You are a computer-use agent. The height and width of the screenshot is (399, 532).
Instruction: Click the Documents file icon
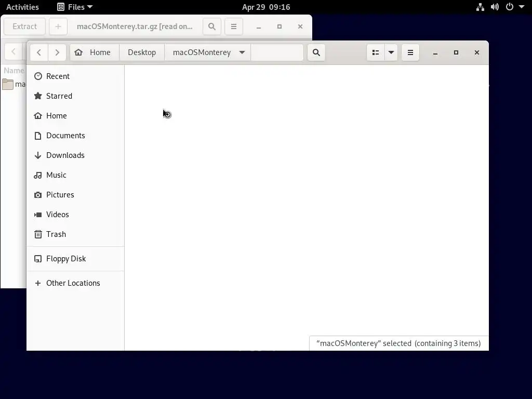[x=38, y=136]
